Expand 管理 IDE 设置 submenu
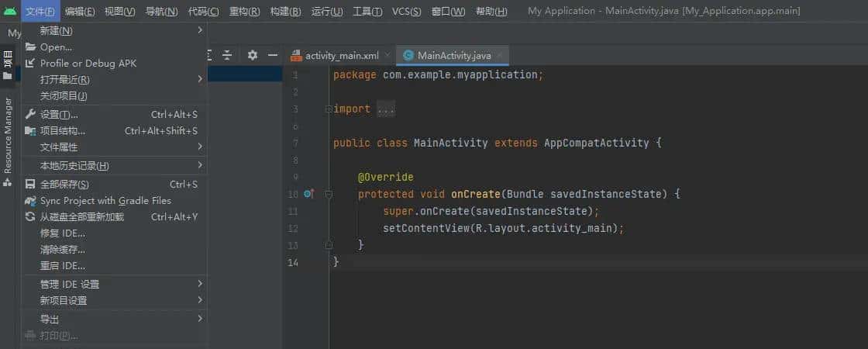The height and width of the screenshot is (349, 868). [114, 284]
